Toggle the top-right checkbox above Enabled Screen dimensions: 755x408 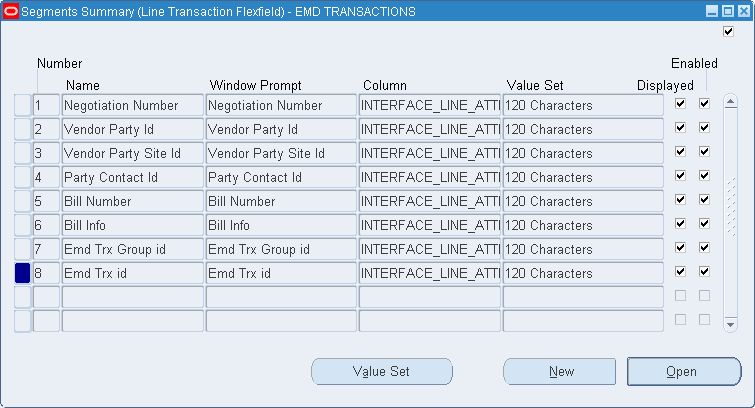[x=728, y=32]
